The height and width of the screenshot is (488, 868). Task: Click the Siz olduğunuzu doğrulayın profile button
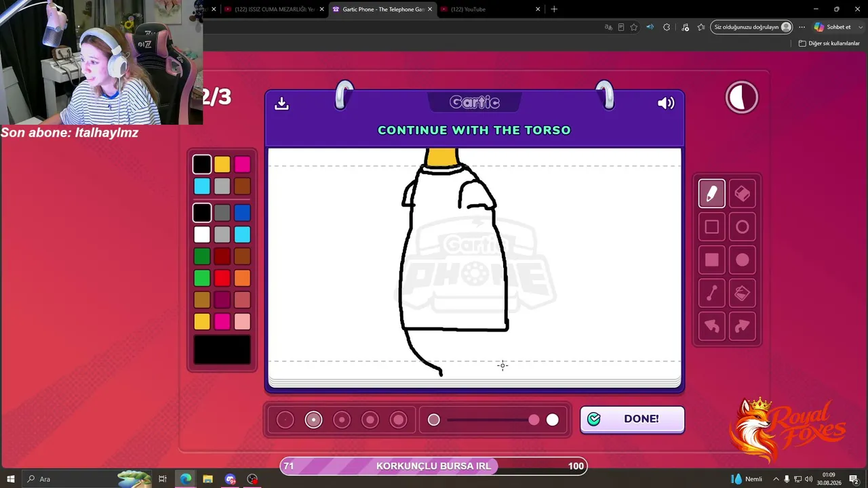[752, 27]
